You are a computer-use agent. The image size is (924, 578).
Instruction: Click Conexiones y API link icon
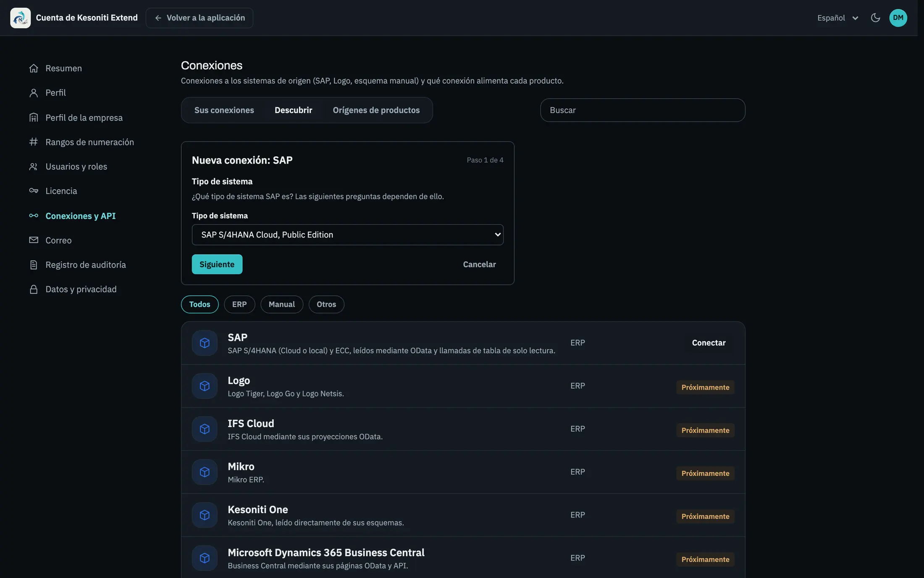(x=34, y=216)
